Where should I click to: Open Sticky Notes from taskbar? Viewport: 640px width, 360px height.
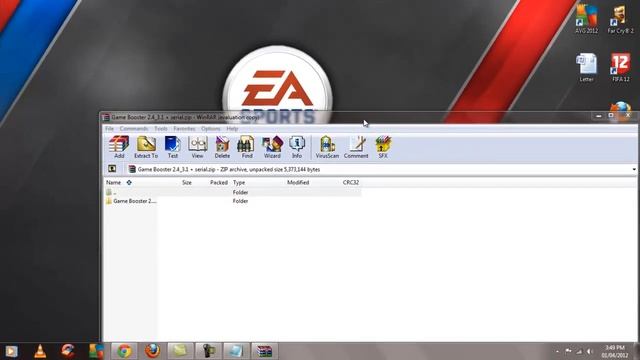(x=180, y=351)
